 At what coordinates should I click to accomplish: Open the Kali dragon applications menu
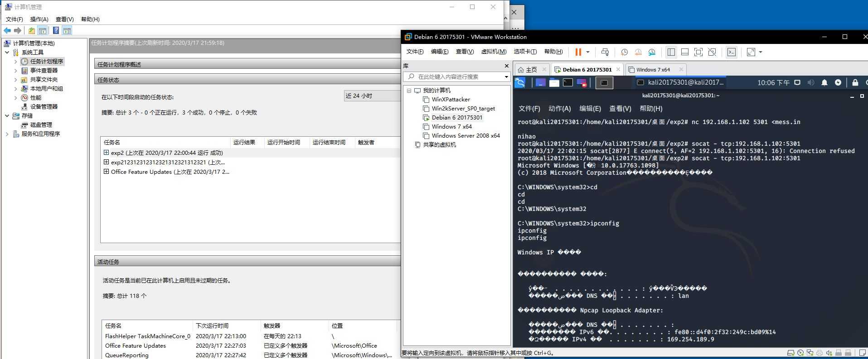click(520, 82)
